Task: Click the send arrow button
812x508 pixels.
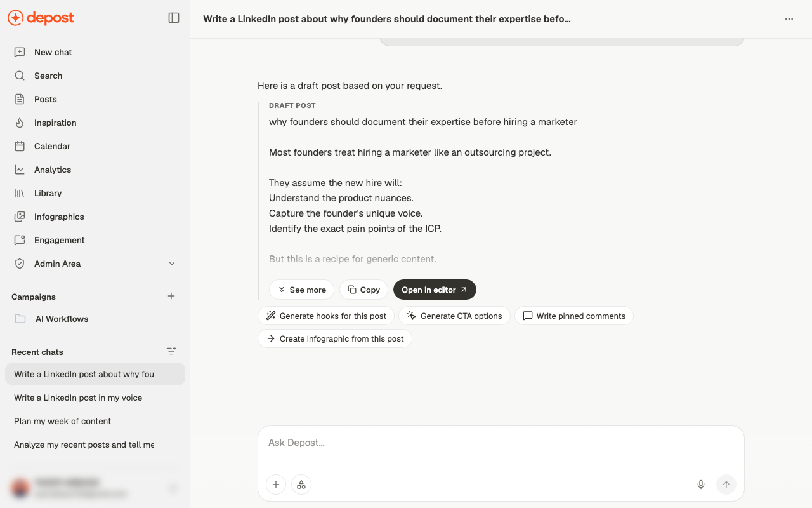Action: click(x=726, y=485)
